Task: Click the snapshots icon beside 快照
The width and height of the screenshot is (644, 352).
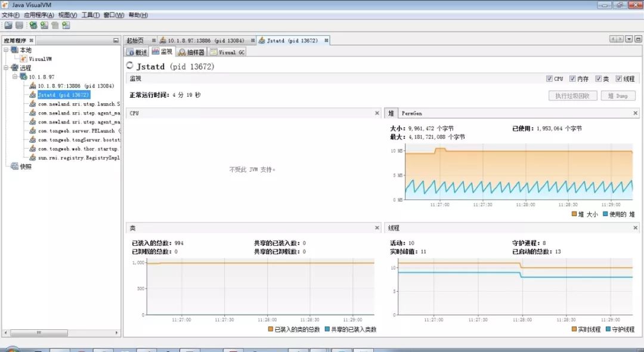Action: [x=15, y=166]
